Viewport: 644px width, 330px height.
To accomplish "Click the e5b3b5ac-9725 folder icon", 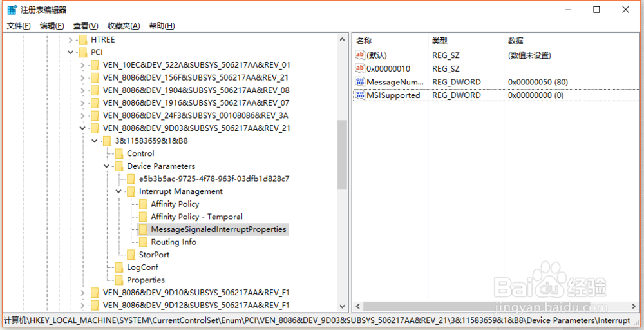I will [x=131, y=179].
